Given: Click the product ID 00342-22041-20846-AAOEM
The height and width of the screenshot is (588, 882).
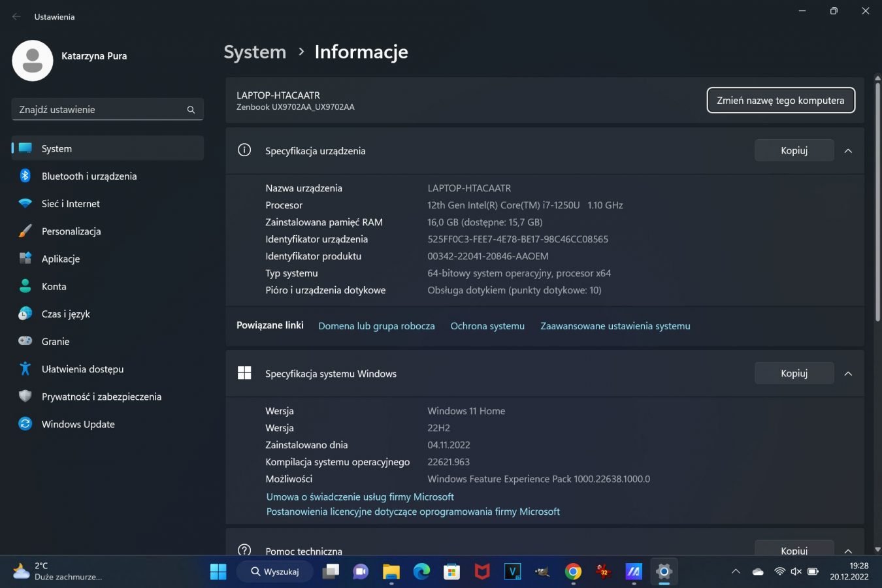Looking at the screenshot, I should [x=488, y=256].
